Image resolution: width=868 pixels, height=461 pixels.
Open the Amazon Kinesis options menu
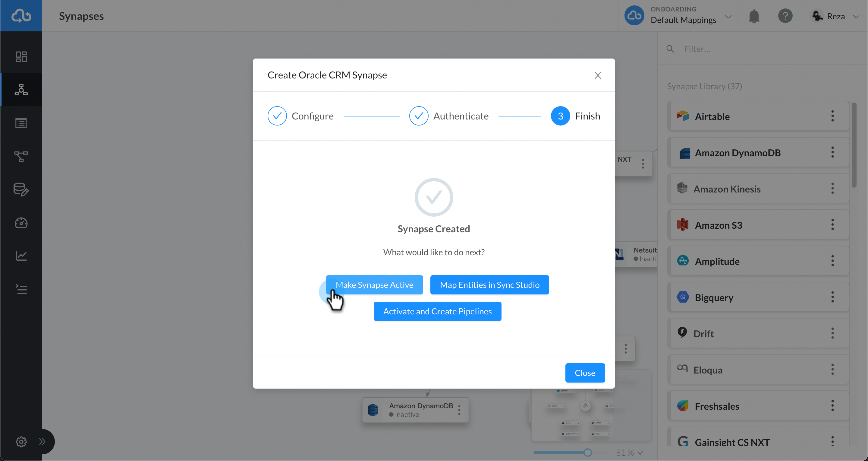click(832, 188)
